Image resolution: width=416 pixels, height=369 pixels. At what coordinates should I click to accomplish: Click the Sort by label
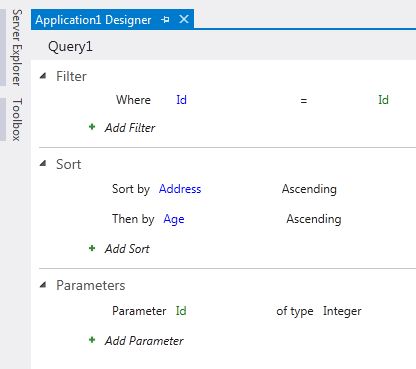coord(131,189)
